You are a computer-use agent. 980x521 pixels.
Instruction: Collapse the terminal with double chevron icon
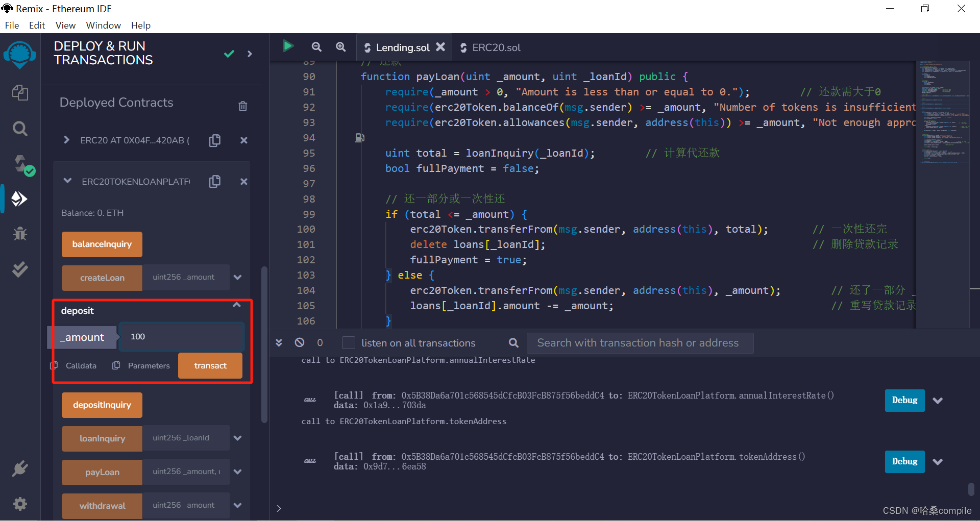[279, 342]
